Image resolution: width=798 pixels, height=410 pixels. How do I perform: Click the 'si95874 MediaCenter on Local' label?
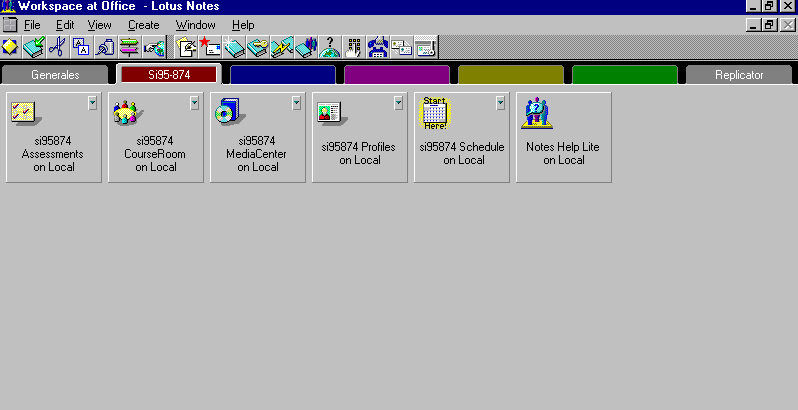(257, 154)
